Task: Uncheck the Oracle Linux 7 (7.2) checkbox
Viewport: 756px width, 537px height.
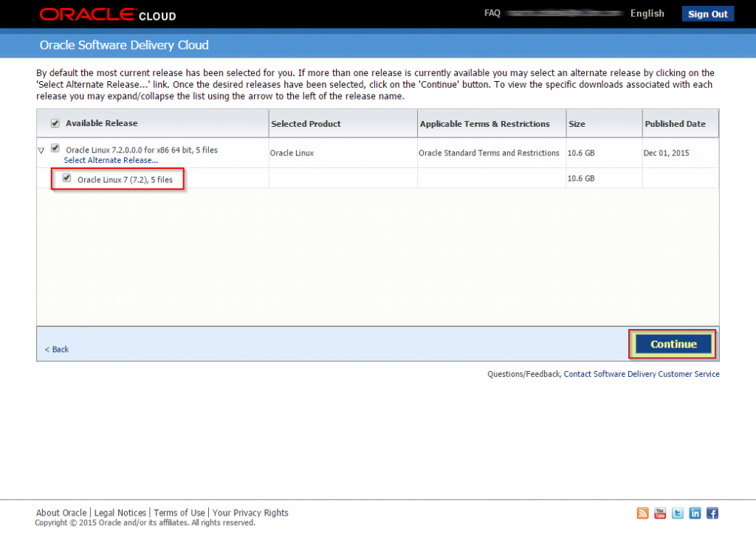Action: (66, 177)
